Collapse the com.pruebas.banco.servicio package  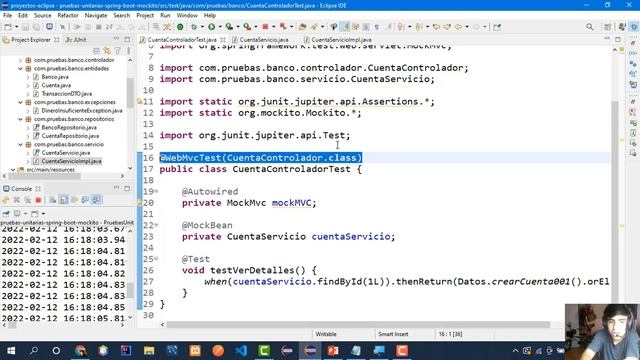pyautogui.click(x=20, y=144)
